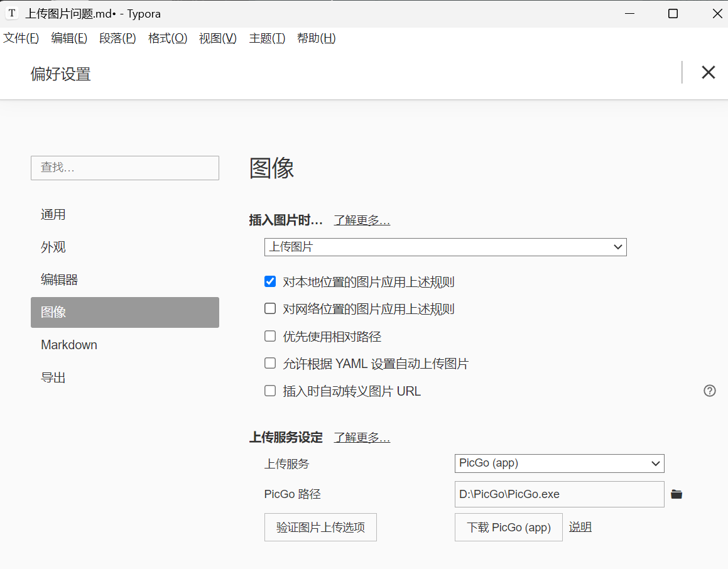Screen dimensions: 728x569
Task: Click the PicGo 路径 label
Action: coord(292,494)
